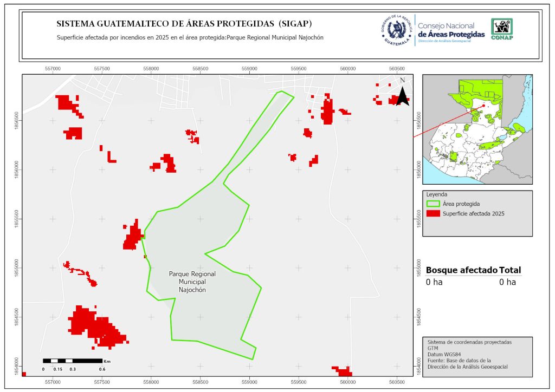Click the scale bar in kilometers
Screen dimensions: 555x392
coord(72,361)
